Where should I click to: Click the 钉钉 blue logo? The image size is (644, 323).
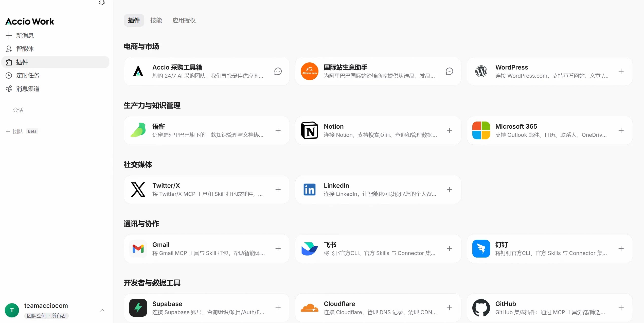coord(481,249)
